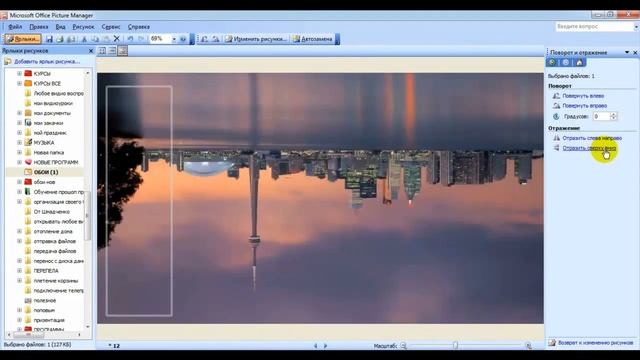The height and width of the screenshot is (360, 640).
Task: Click the Масштаб zoom slider handle
Action: 455,346
